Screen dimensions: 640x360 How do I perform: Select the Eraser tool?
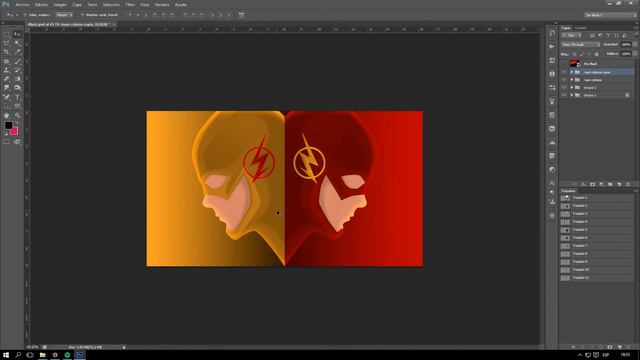[x=7, y=79]
